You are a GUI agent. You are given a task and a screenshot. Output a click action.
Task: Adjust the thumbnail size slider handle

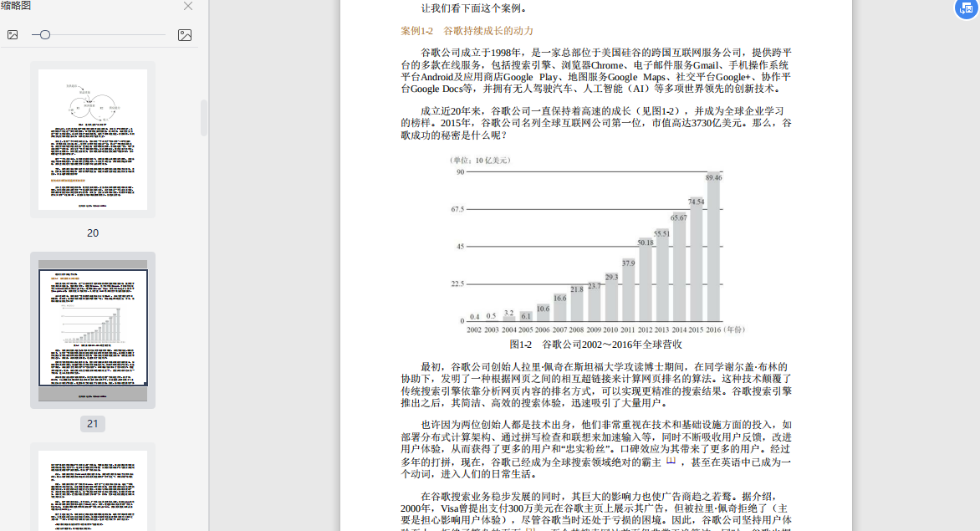45,35
